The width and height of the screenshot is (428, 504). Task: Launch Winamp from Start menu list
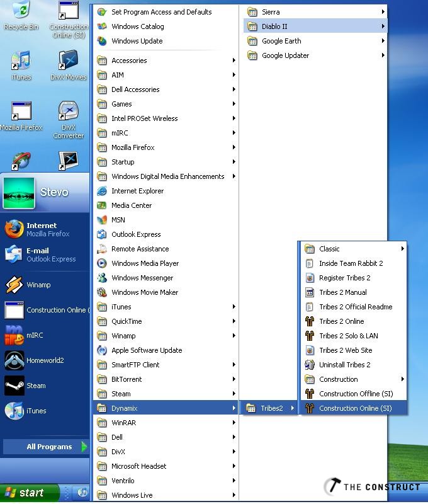[x=45, y=285]
